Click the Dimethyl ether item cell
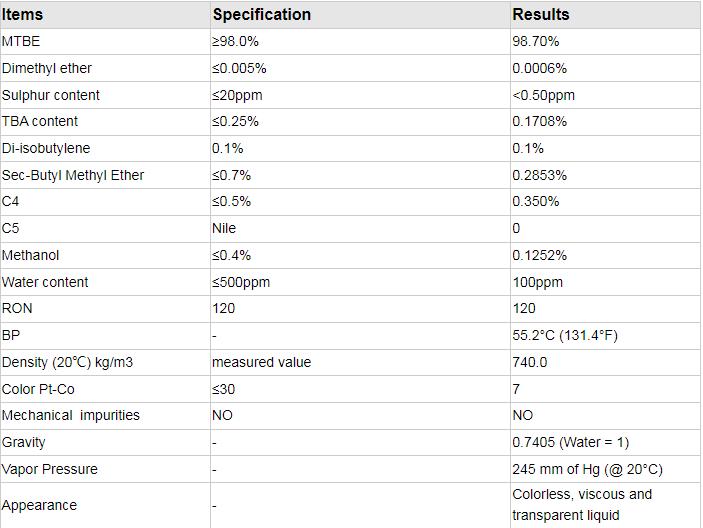The image size is (703, 528). (x=47, y=68)
